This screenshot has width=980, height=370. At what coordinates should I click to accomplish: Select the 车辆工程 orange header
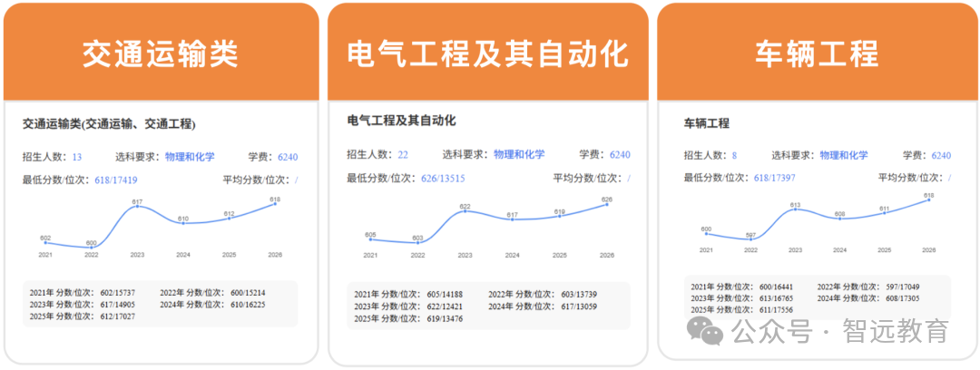pos(817,52)
